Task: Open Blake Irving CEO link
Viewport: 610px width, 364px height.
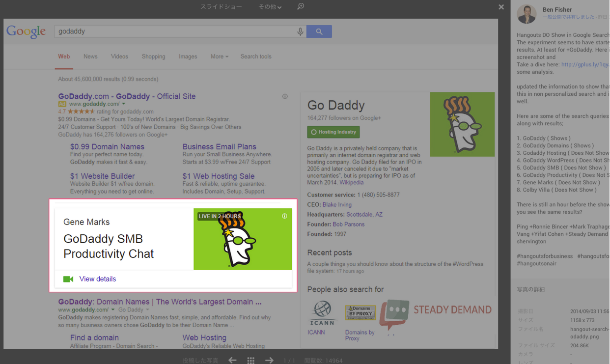Action: [x=337, y=204]
